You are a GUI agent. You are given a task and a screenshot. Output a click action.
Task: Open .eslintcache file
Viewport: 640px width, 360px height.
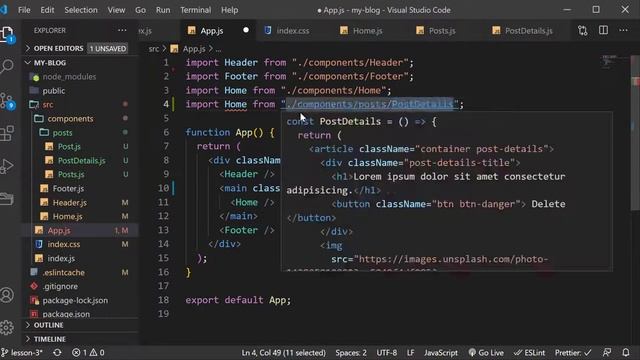[x=63, y=272]
